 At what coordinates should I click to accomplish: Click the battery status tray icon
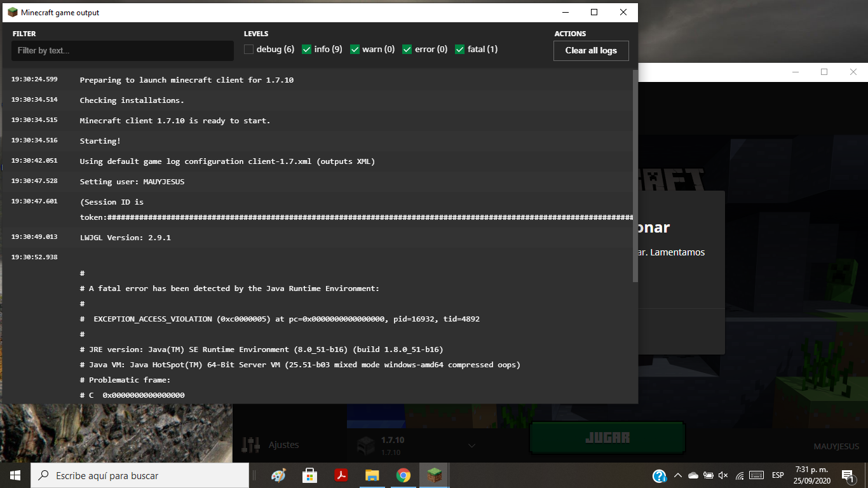click(x=709, y=475)
